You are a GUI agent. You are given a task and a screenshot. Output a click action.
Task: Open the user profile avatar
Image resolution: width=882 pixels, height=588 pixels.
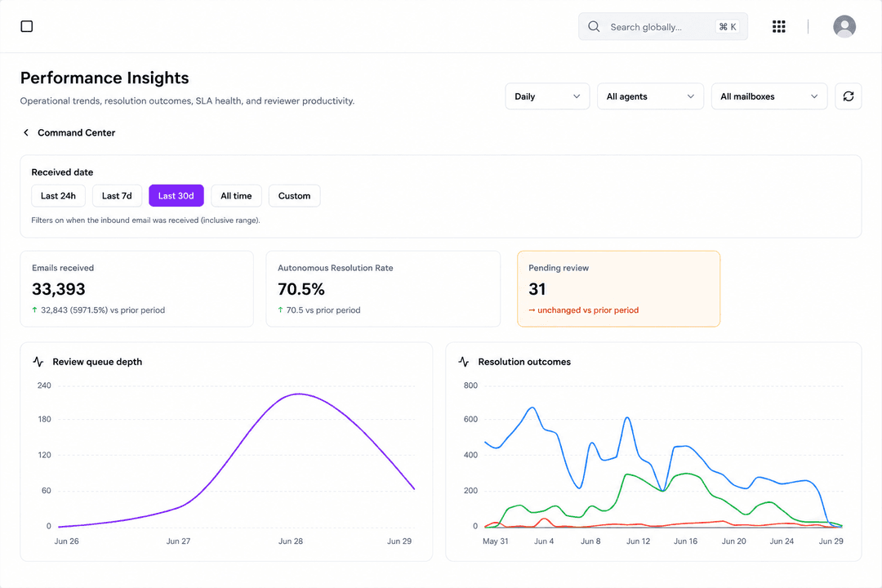coord(844,26)
